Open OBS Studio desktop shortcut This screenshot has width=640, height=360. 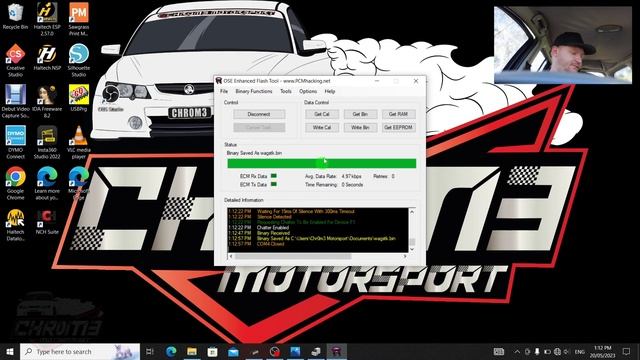pyautogui.click(x=110, y=97)
